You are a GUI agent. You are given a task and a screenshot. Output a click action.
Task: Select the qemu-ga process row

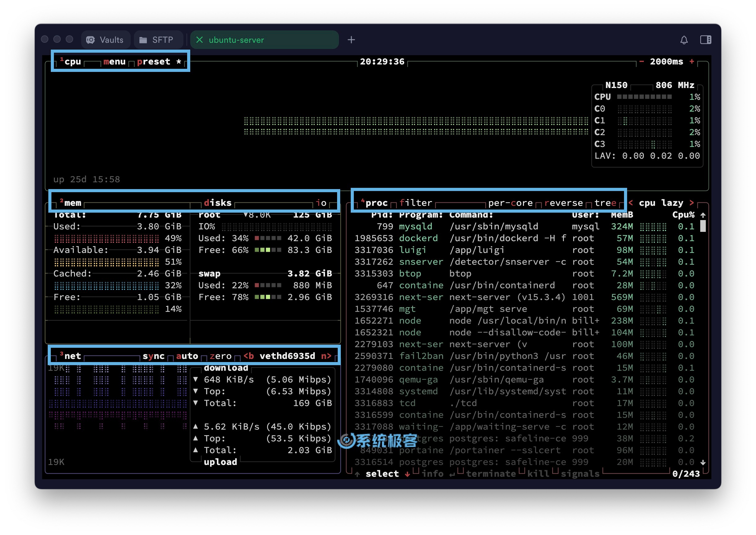click(x=525, y=379)
